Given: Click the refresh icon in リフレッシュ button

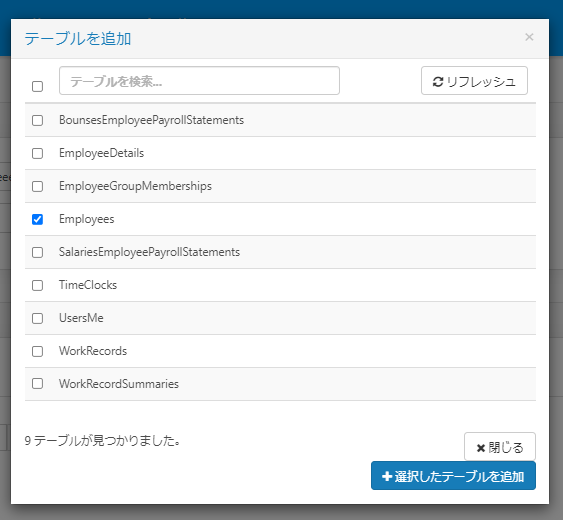Looking at the screenshot, I should pos(438,82).
